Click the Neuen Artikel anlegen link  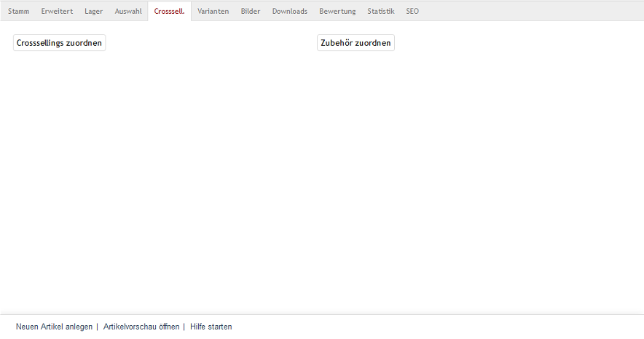tap(54, 327)
